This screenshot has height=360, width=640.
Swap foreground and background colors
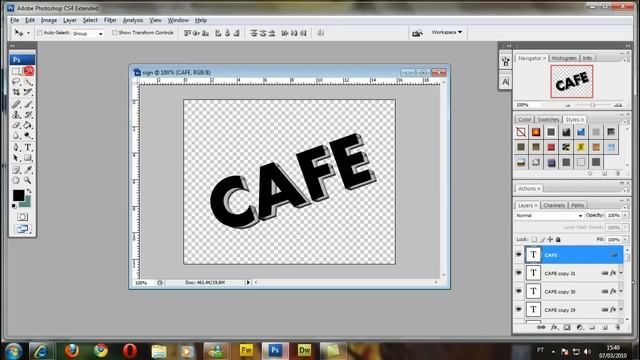coord(29,191)
